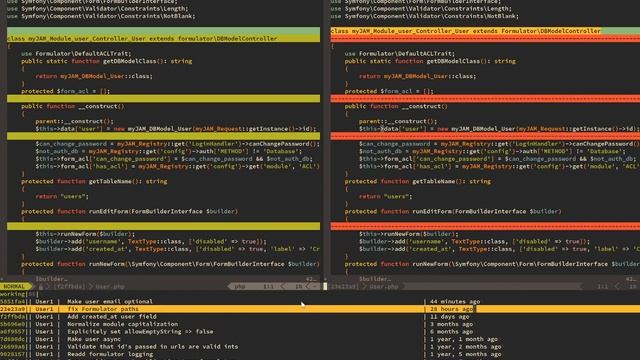The height and width of the screenshot is (360, 640).
Task: Click '$this->runNewForm($builder);' in right pane
Action: [409, 234]
